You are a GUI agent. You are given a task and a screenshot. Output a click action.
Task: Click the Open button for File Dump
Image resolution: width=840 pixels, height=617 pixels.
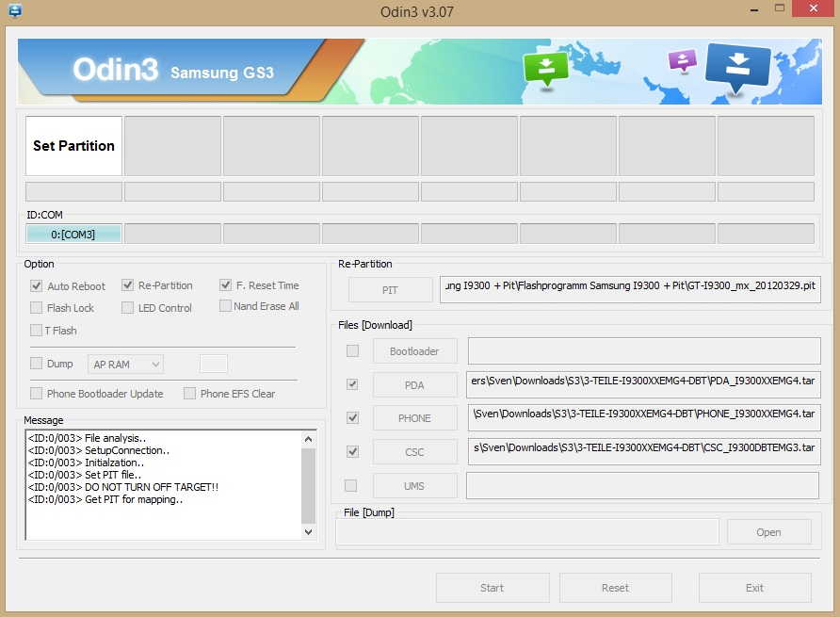pyautogui.click(x=768, y=532)
